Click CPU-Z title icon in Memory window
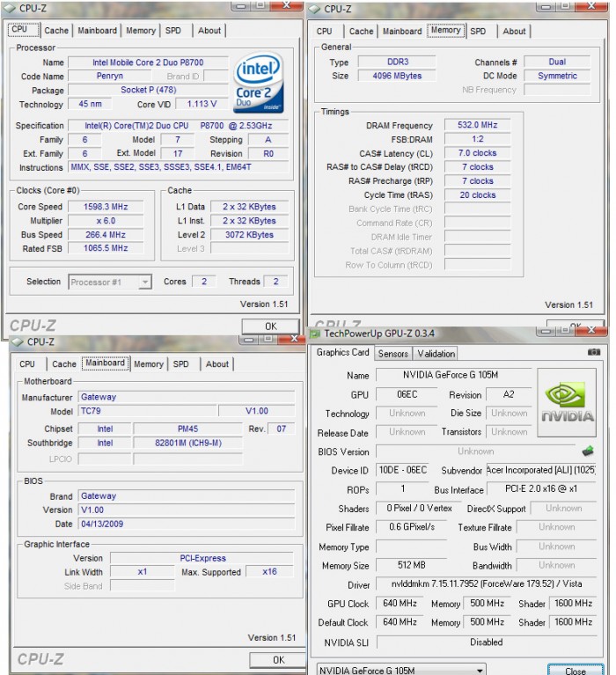 (x=314, y=9)
